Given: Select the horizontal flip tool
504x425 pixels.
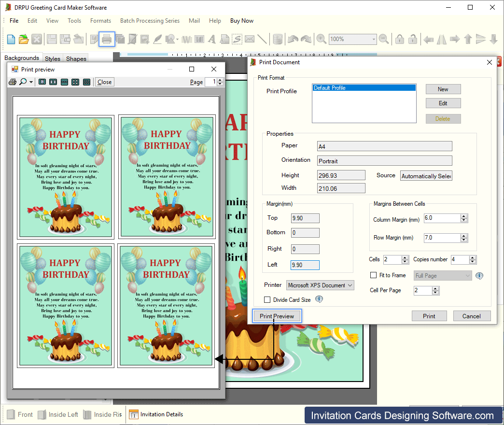Looking at the screenshot, I should point(442,39).
